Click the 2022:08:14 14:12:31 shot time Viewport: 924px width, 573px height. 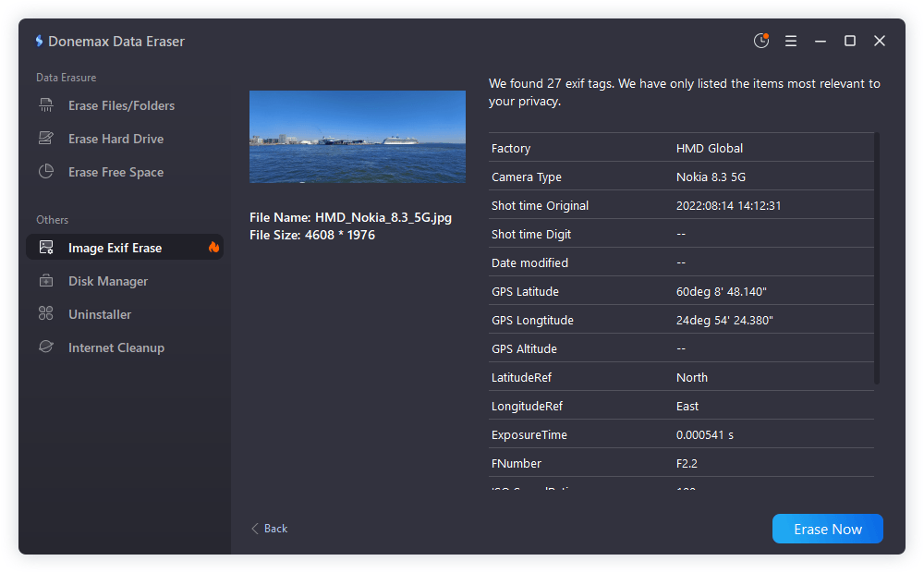pyautogui.click(x=728, y=206)
